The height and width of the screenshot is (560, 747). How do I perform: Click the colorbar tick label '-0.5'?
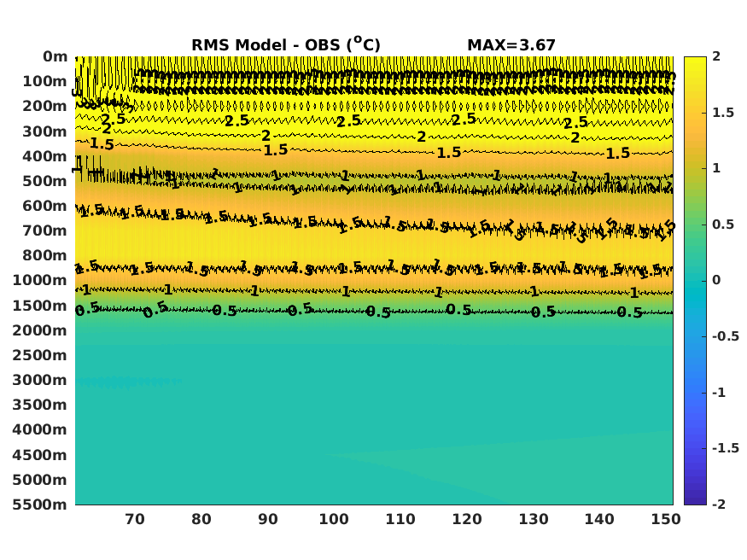[x=726, y=336]
